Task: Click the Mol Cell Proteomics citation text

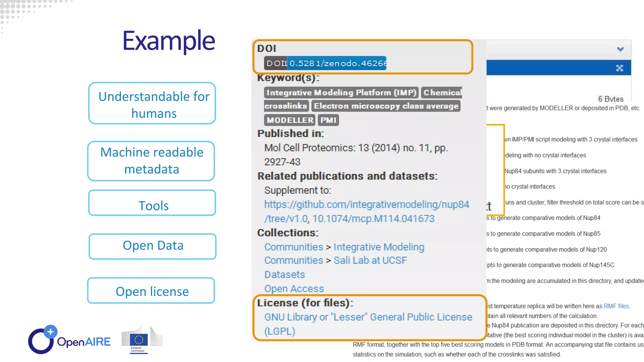Action: (356, 155)
